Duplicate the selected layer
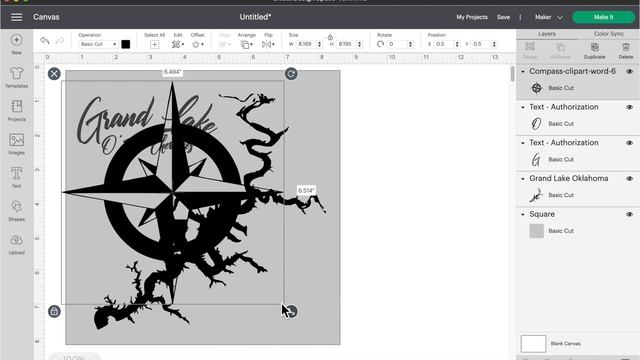Screen dimensions: 640x360 (595, 47)
